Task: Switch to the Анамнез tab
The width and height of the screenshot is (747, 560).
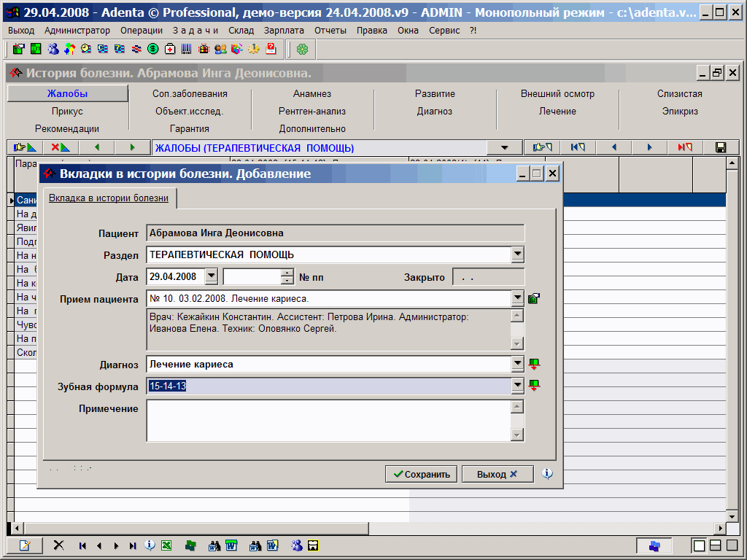Action: coord(312,94)
